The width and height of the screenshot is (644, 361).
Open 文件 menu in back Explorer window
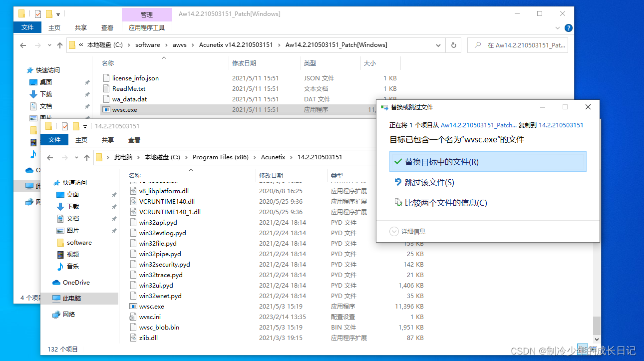27,27
